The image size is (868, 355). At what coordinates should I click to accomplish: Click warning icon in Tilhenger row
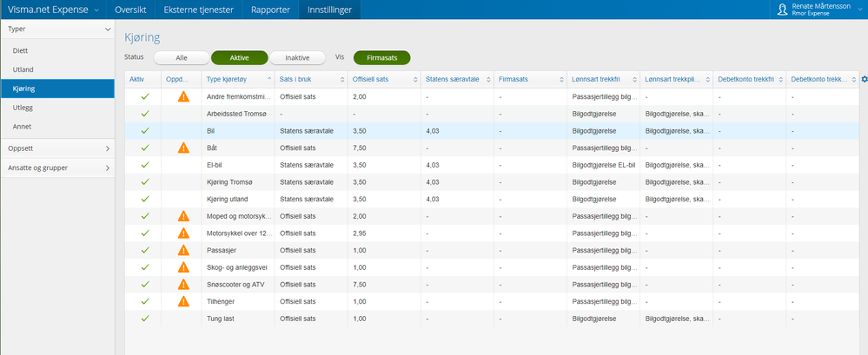pos(183,301)
